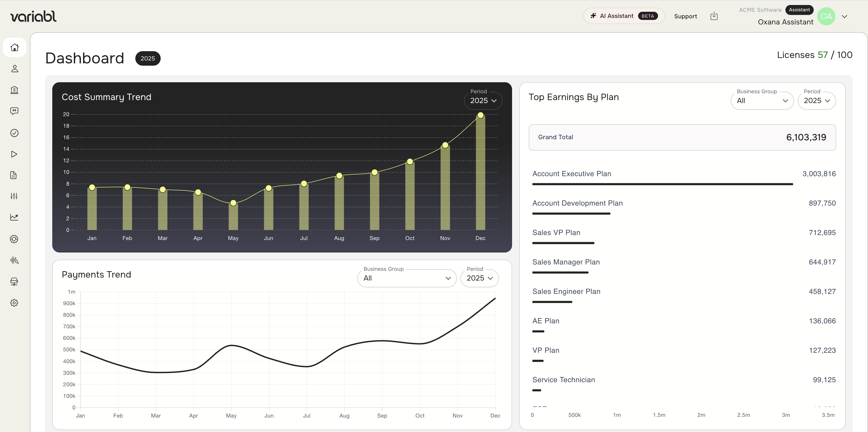Open the adjustment sliders sidebar icon
The width and height of the screenshot is (868, 432).
[x=14, y=196]
